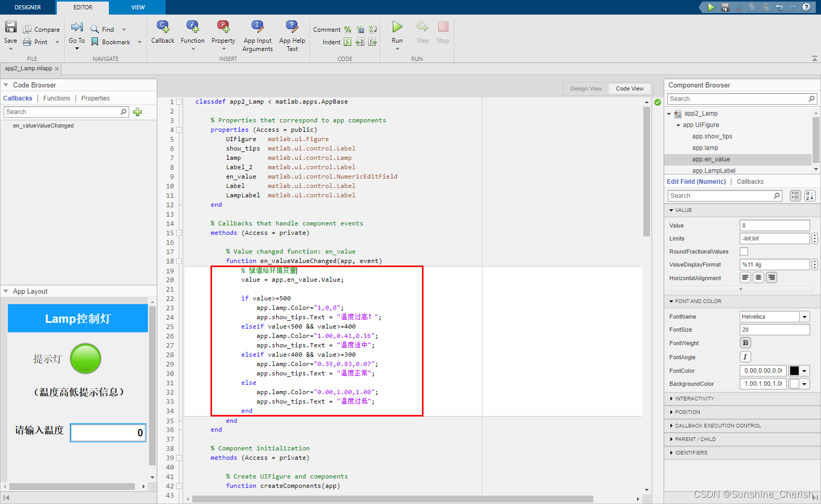
Task: Increase indent of selected code
Action: (360, 42)
